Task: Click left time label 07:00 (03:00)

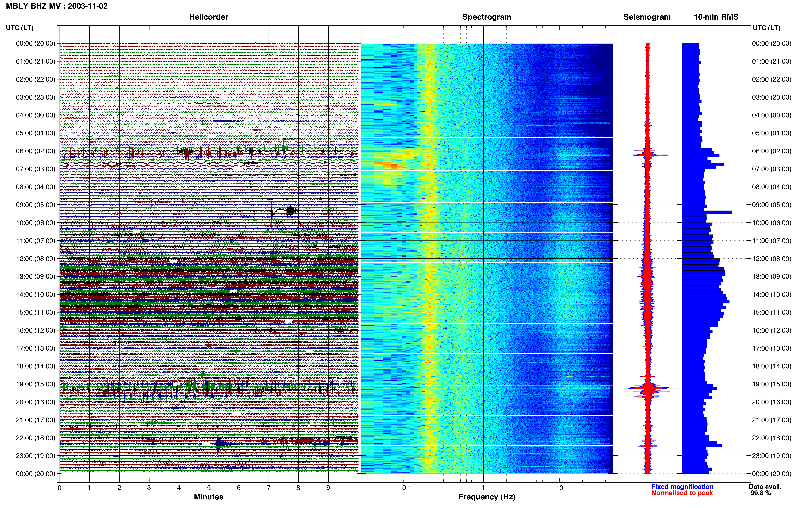Action: point(36,169)
